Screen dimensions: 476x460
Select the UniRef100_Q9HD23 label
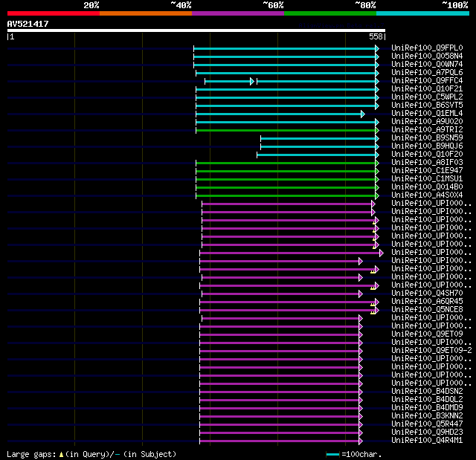427,433
